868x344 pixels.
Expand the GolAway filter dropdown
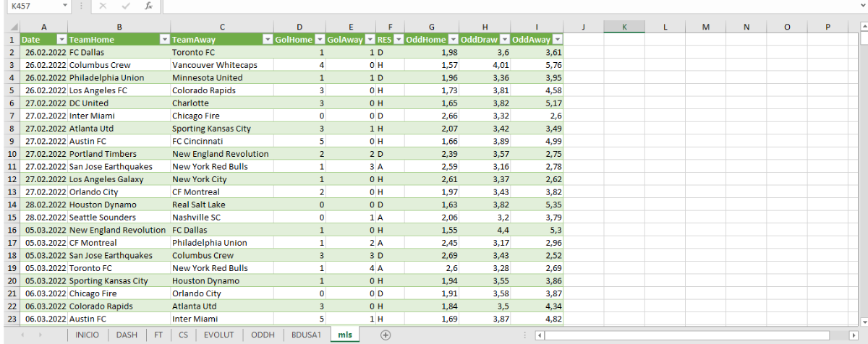[370, 40]
